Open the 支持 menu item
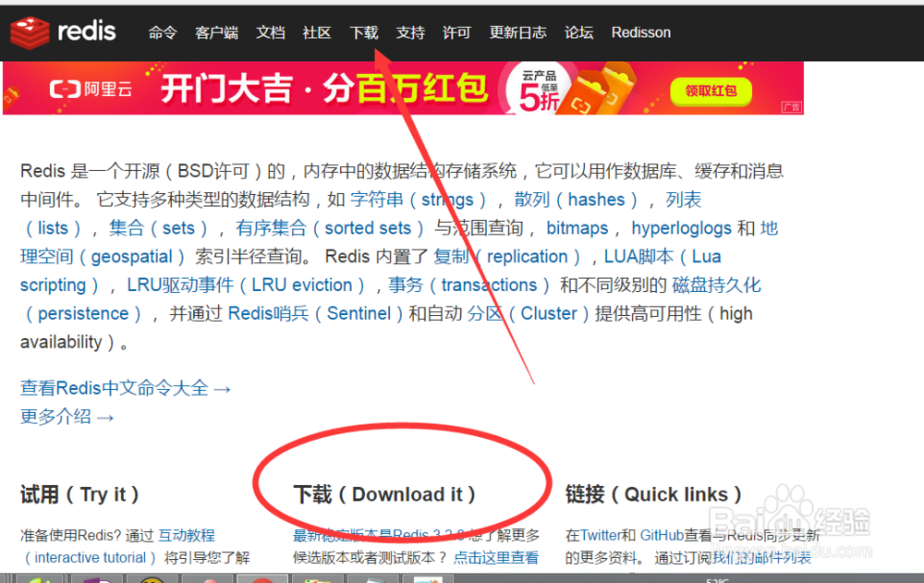This screenshot has height=583, width=924. coord(411,32)
